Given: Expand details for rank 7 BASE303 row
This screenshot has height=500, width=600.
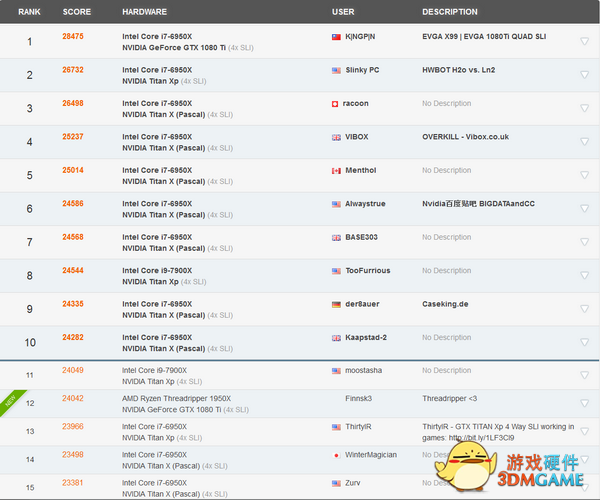Looking at the screenshot, I should [x=584, y=242].
